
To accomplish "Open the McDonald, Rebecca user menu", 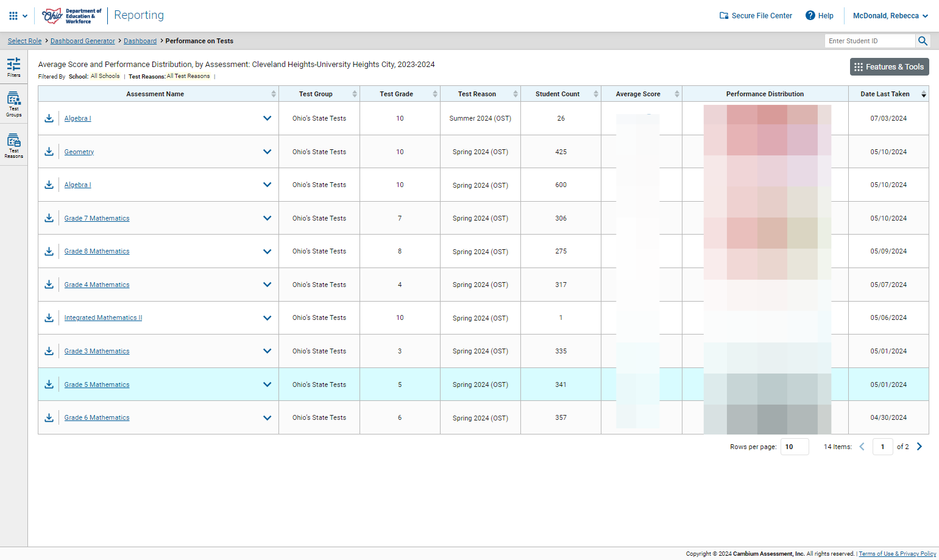I will (x=890, y=16).
